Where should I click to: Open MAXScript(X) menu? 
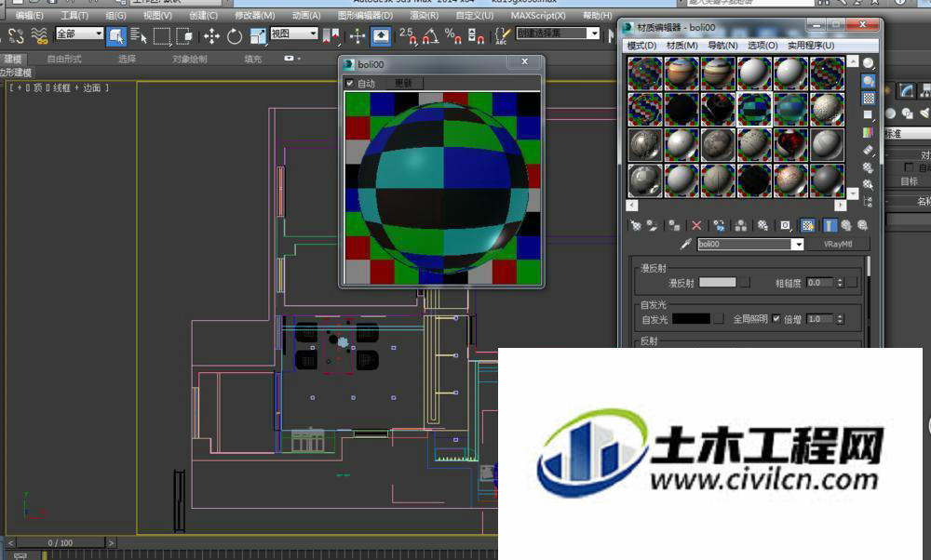pos(538,16)
